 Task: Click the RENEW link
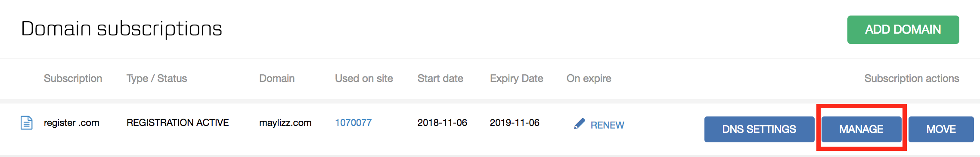pyautogui.click(x=607, y=125)
